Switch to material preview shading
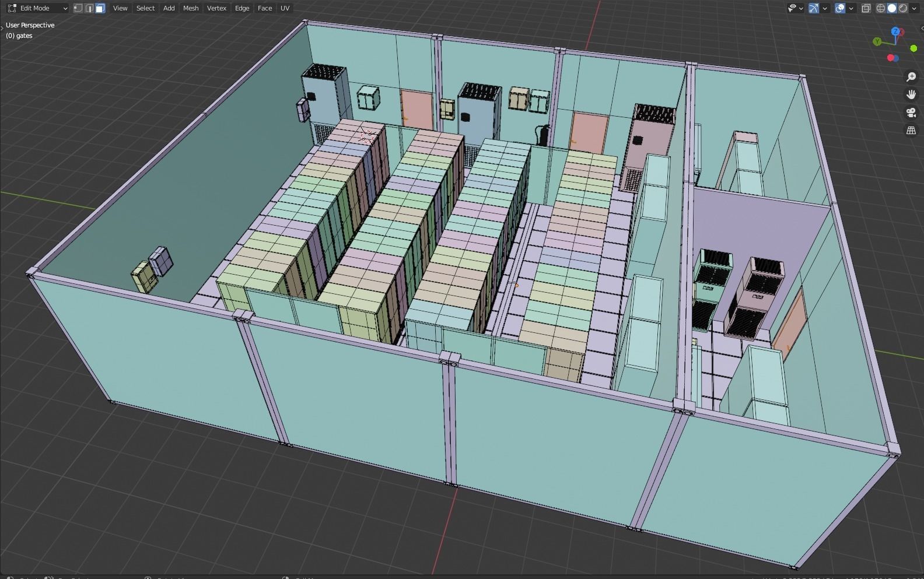 tap(903, 8)
